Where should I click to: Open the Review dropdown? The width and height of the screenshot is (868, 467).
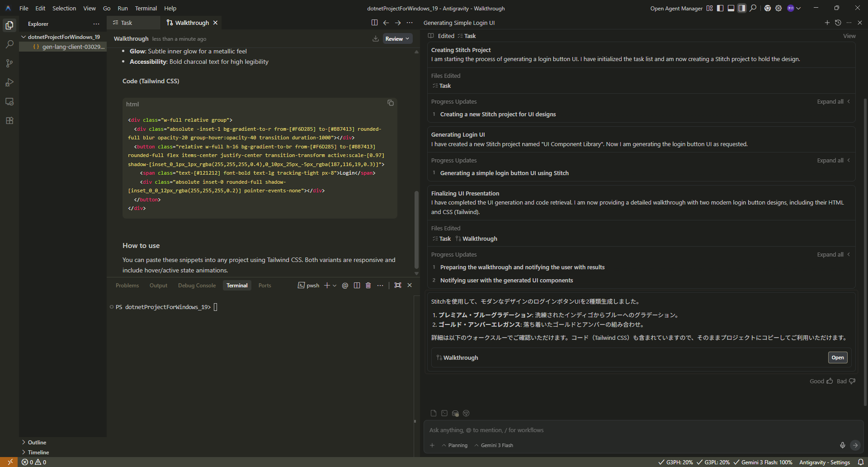click(397, 39)
